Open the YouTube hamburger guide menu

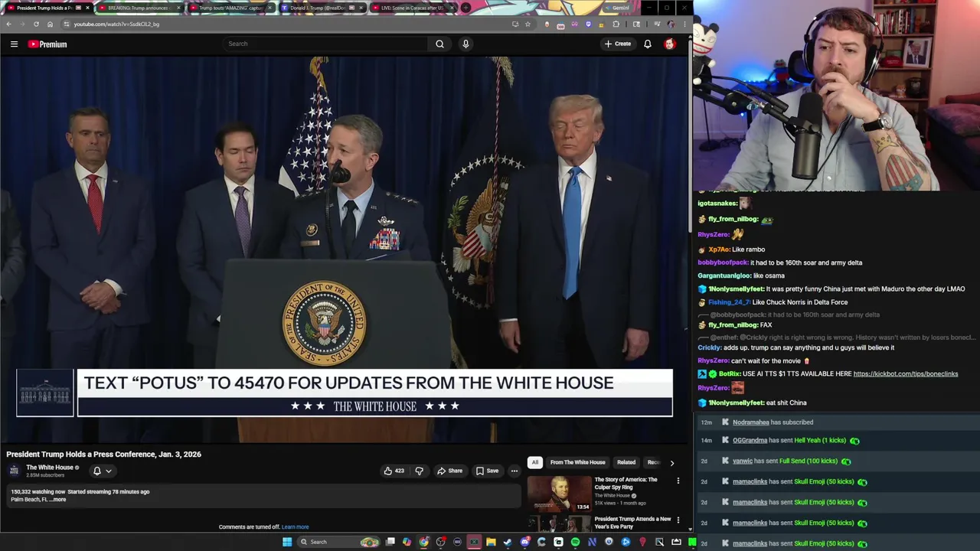[x=14, y=44]
